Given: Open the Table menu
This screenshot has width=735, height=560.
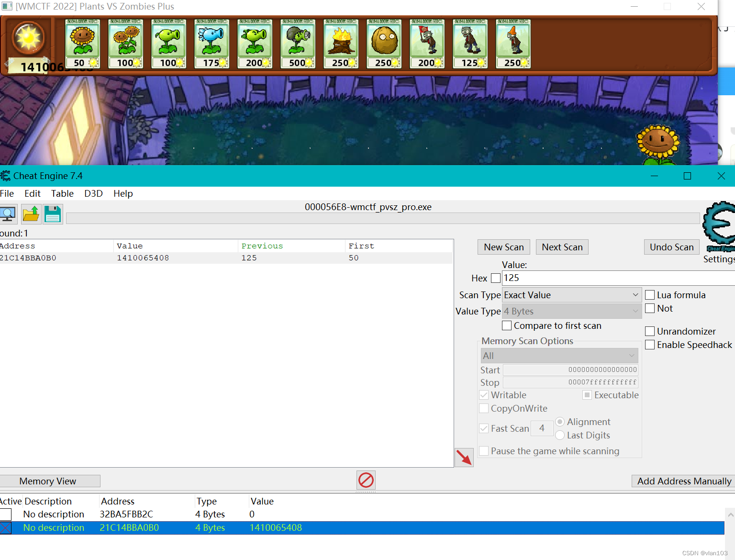Looking at the screenshot, I should (62, 193).
